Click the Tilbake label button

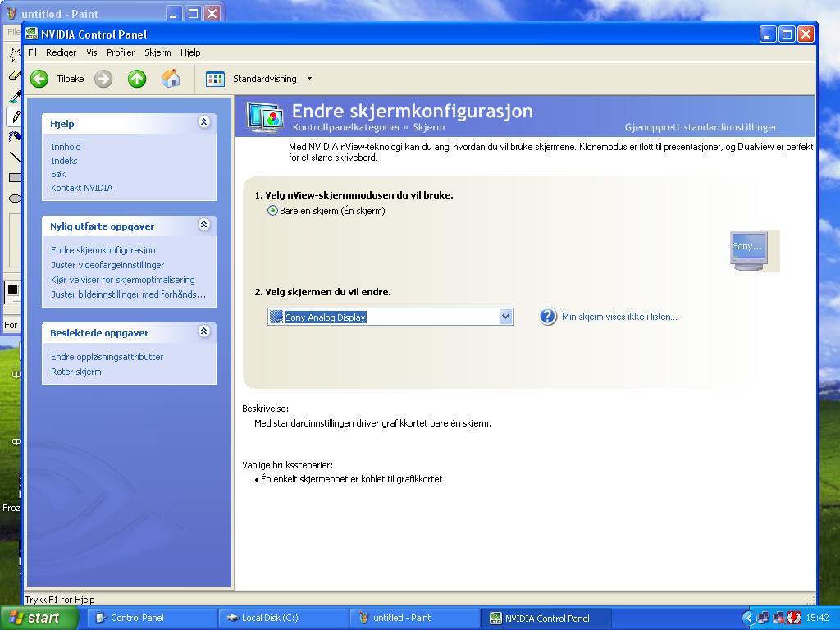coord(71,79)
